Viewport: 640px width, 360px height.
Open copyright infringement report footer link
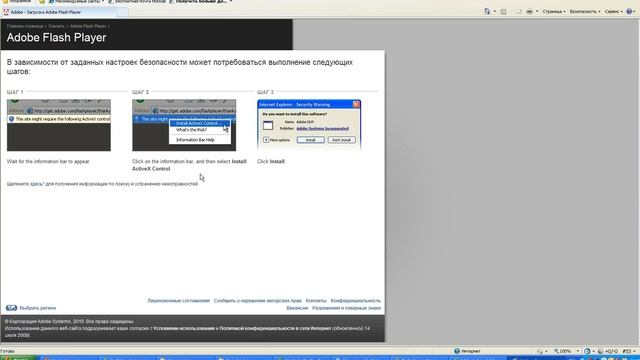tap(258, 301)
